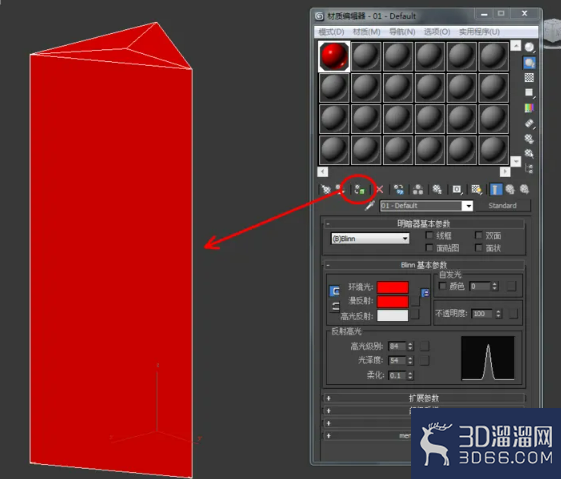Viewport: 561px width, 479px height.
Task: Click the 不透明度 map button
Action: pos(513,314)
